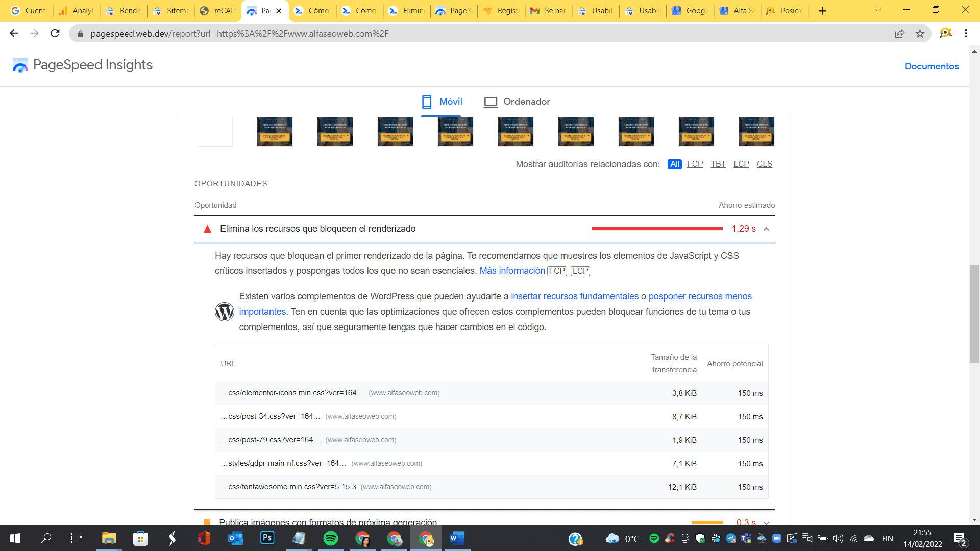Click the 12,1 KiB transfer size cell

682,487
